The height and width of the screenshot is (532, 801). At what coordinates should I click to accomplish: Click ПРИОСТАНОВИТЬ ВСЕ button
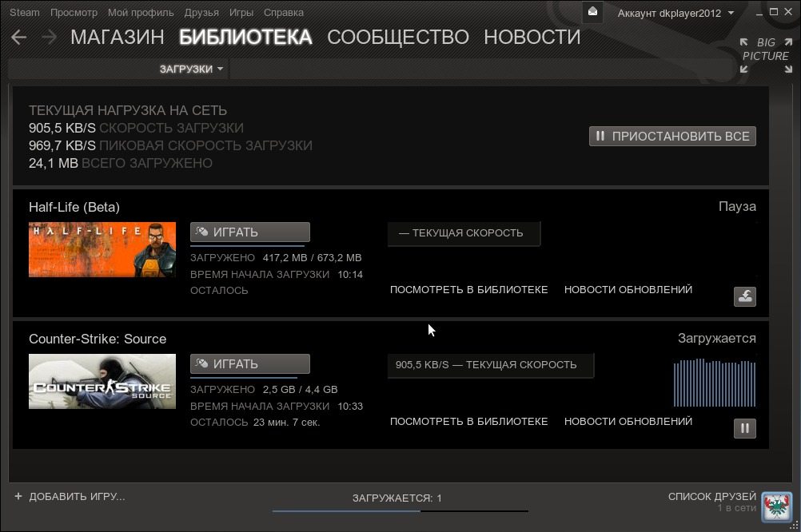672,137
